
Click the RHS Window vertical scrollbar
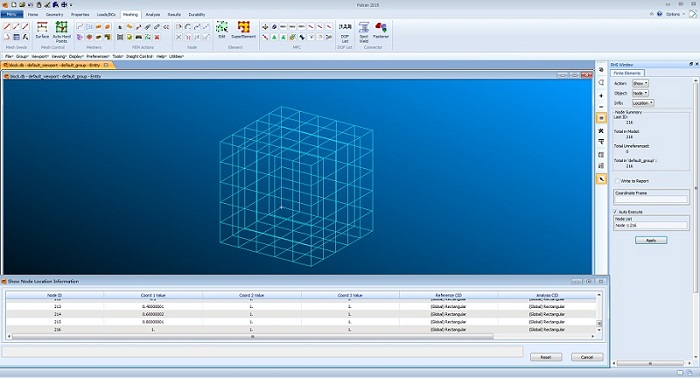tap(696, 187)
